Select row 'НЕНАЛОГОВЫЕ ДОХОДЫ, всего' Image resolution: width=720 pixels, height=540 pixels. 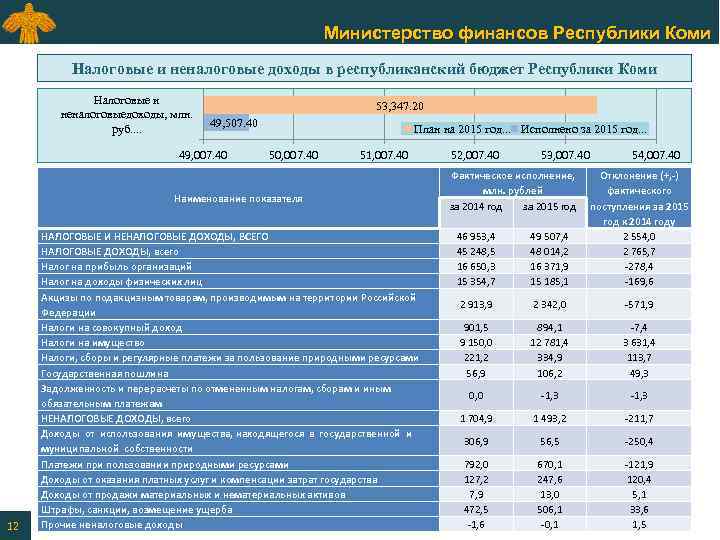click(x=365, y=418)
